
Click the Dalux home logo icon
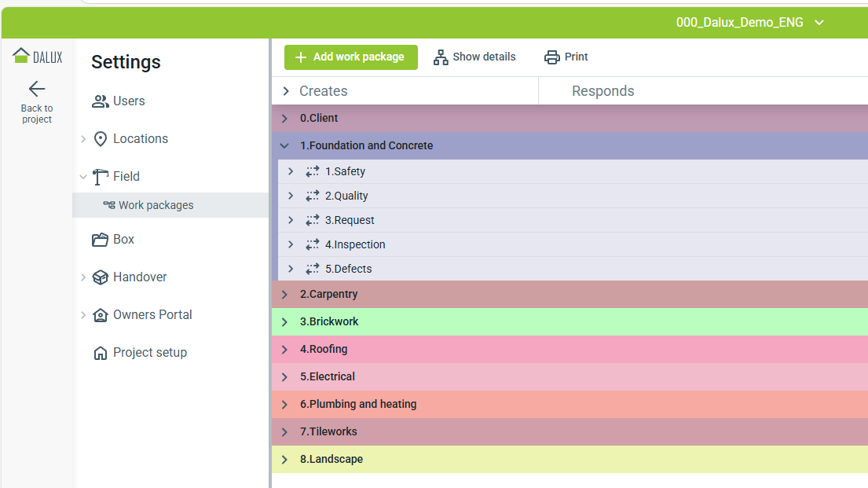tap(21, 55)
